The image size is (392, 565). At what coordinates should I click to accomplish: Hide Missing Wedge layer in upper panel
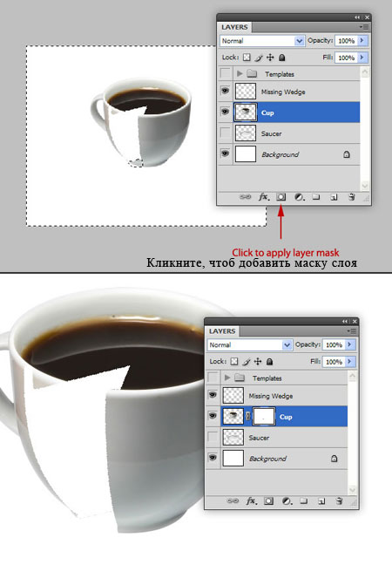[226, 91]
